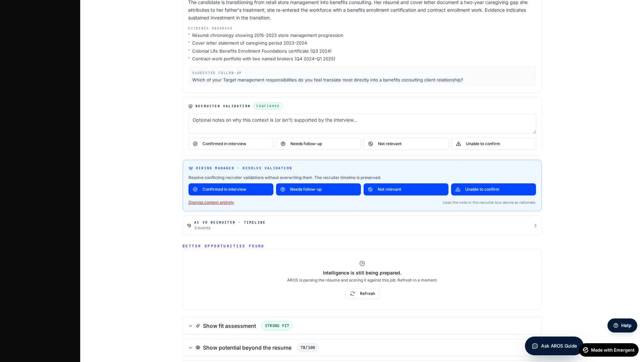Focus the recruiter optional notes text box
The height and width of the screenshot is (362, 644).
[x=362, y=124]
